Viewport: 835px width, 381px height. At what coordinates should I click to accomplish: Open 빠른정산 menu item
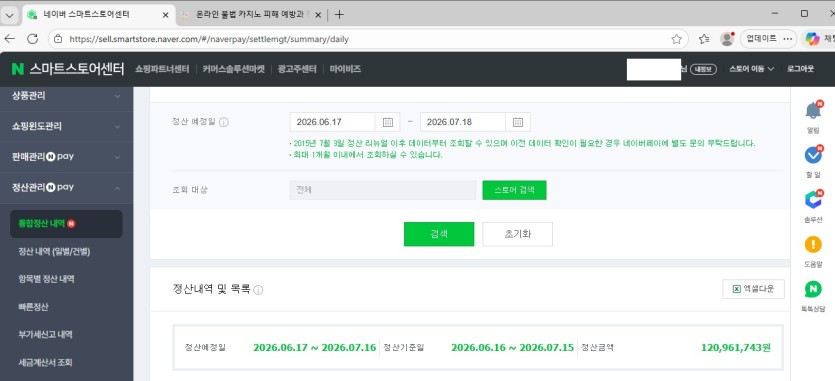coord(34,307)
